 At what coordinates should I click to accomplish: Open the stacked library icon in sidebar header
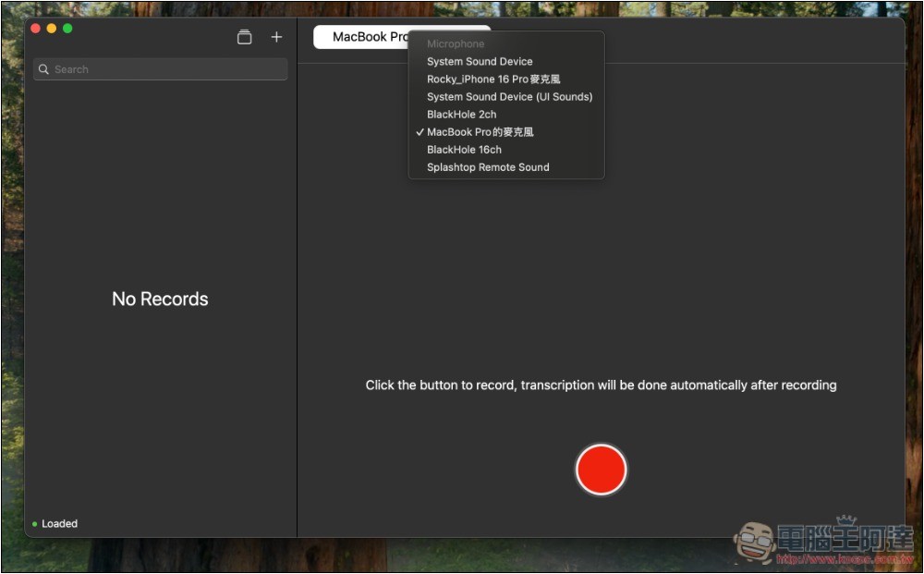tap(244, 37)
